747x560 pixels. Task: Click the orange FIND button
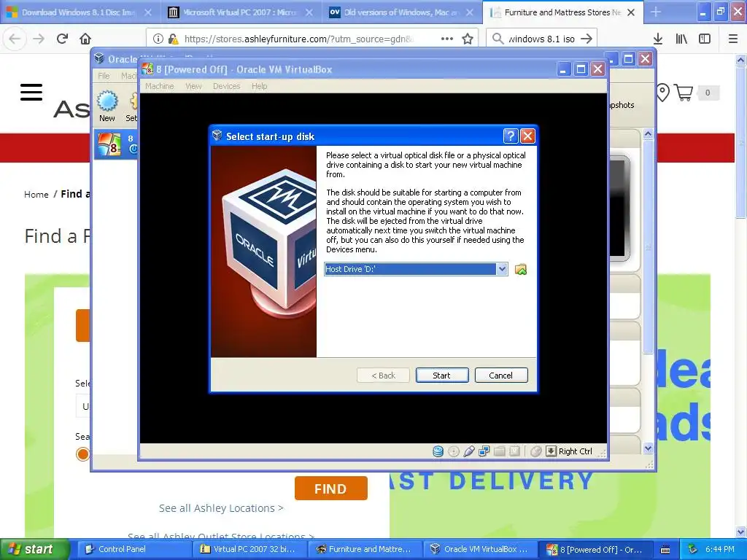click(330, 489)
